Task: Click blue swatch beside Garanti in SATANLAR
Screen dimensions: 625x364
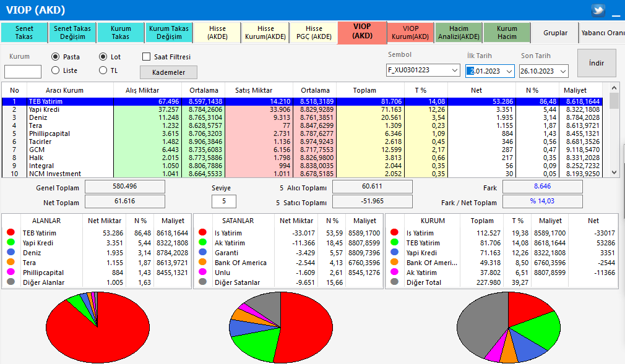Action: tap(202, 252)
